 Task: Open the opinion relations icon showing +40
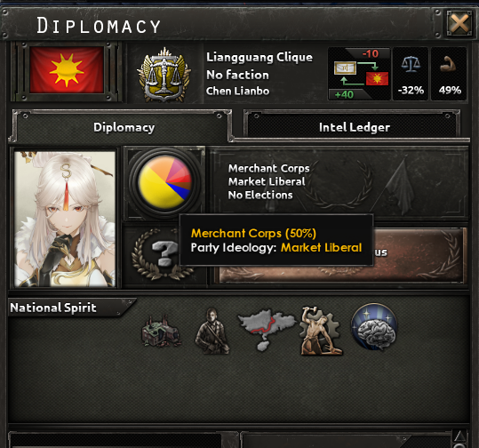pos(359,74)
